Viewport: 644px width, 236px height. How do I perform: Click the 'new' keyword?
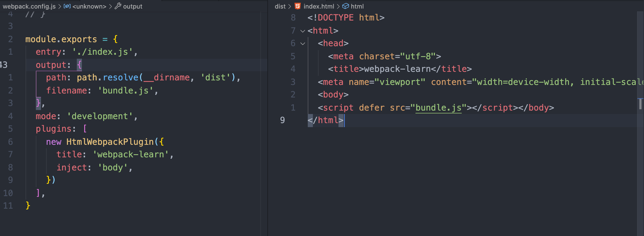pos(54,142)
